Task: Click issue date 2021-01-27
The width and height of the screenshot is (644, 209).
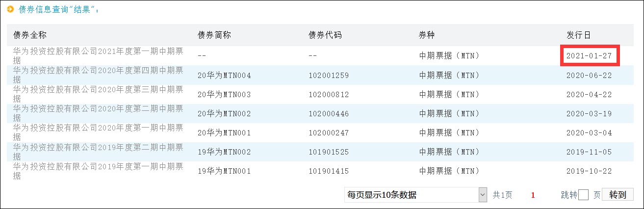Action: click(x=589, y=56)
